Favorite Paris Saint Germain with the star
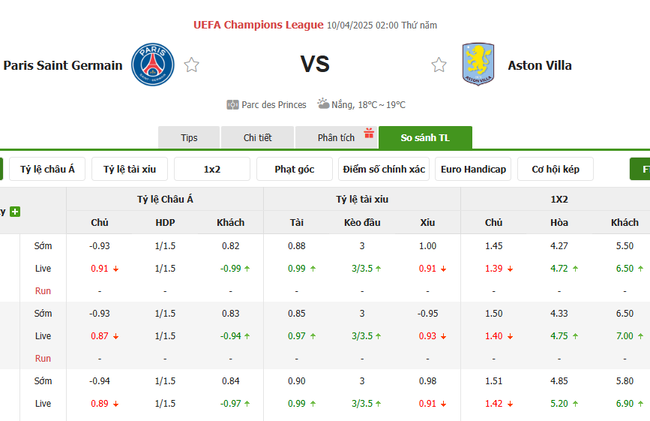Viewport: 650px width, 421px height. click(192, 65)
